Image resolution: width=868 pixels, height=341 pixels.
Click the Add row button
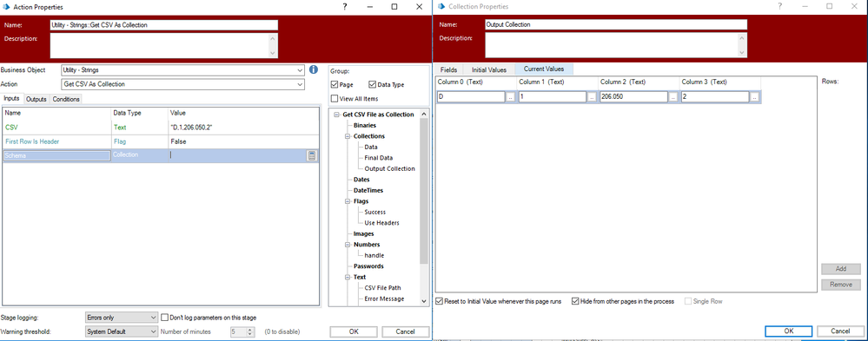pos(841,269)
